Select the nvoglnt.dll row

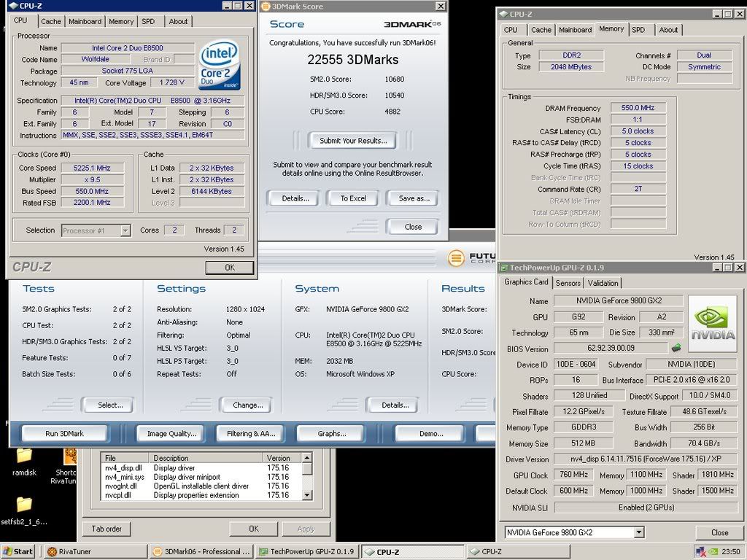tap(202, 486)
